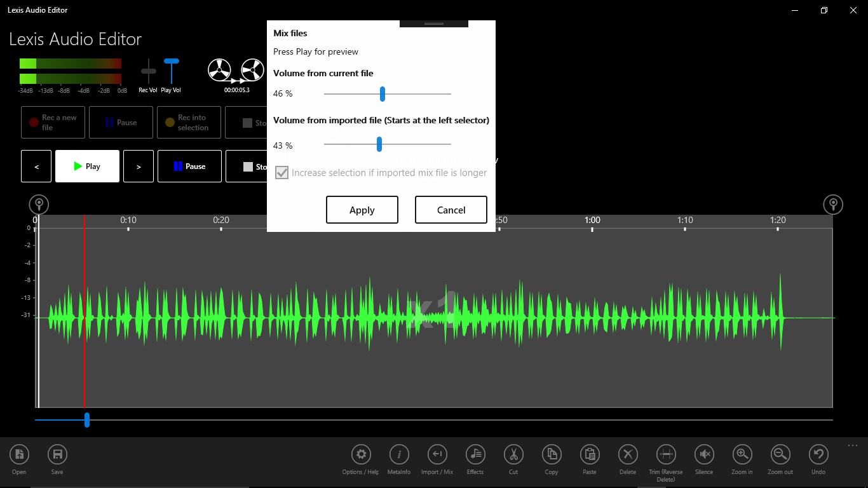
Task: Open Options / Help gear icon
Action: pos(361,454)
